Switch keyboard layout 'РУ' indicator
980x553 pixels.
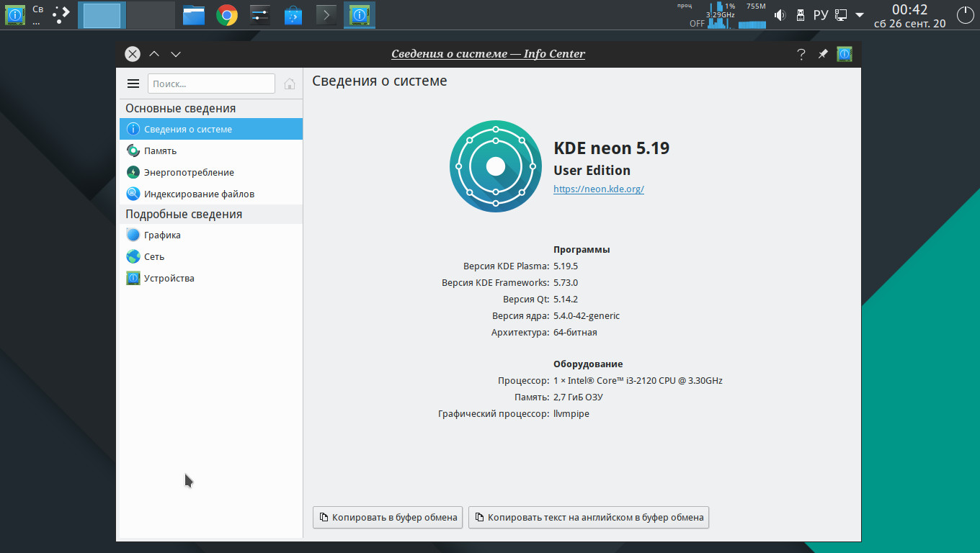821,15
